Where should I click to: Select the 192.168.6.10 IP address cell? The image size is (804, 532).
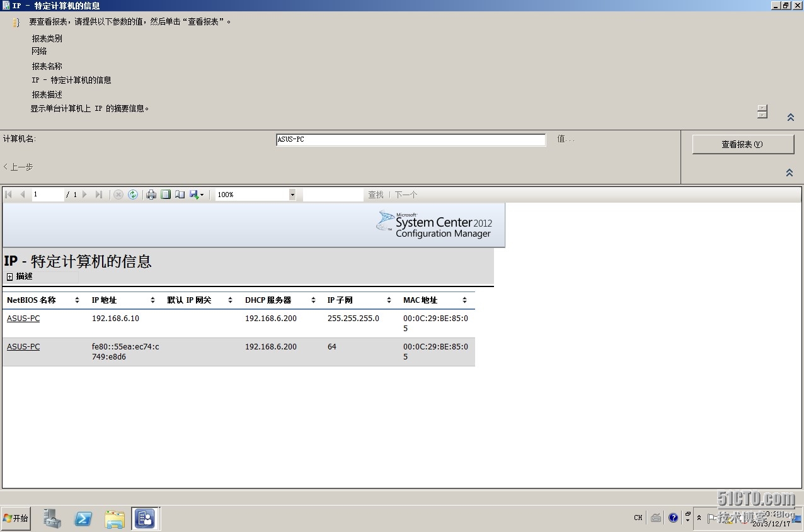point(115,319)
